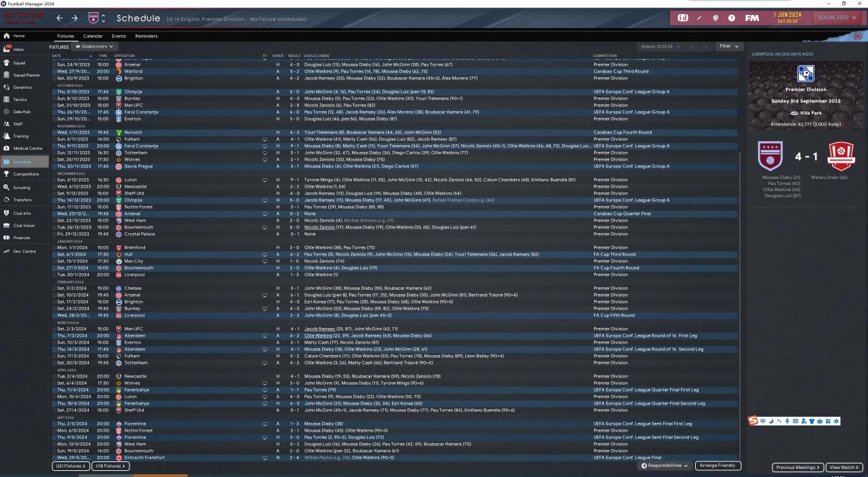The image size is (868, 477).
Task: Open the Goalscorers view dropdown
Action: [x=94, y=47]
